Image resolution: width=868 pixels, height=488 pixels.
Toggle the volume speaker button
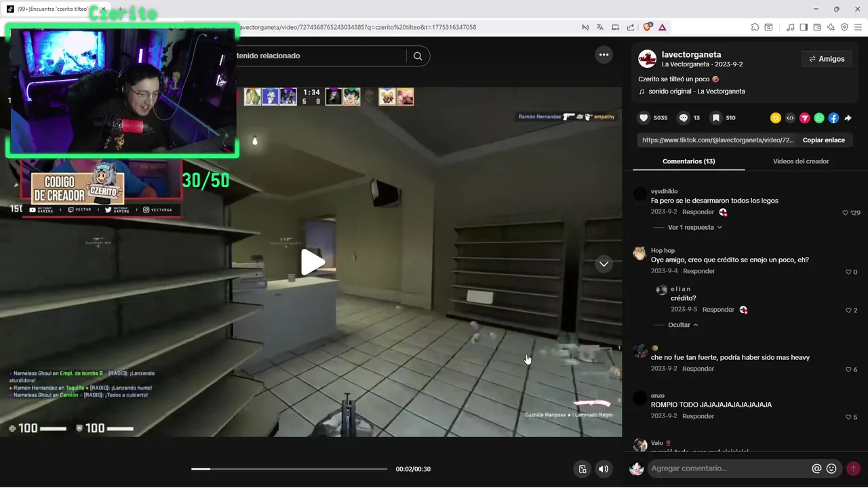603,469
